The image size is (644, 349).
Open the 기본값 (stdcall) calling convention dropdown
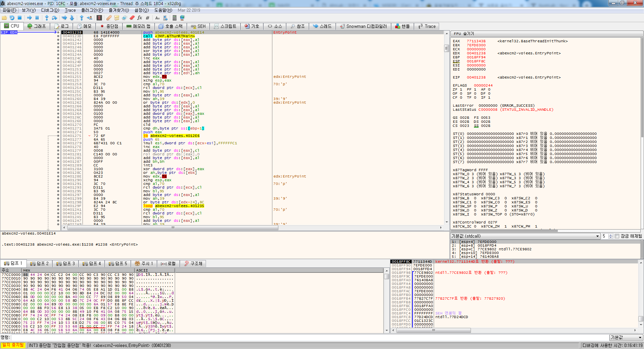(x=525, y=236)
